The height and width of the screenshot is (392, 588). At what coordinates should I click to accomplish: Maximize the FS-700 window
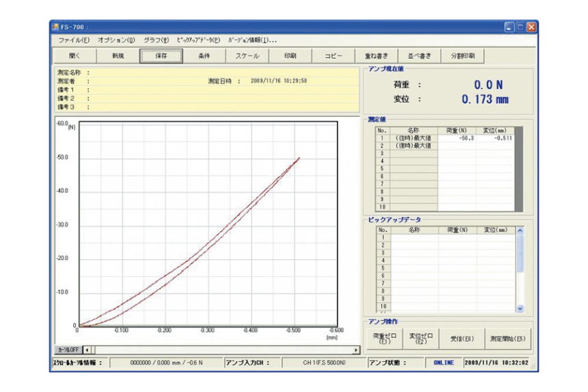(520, 27)
